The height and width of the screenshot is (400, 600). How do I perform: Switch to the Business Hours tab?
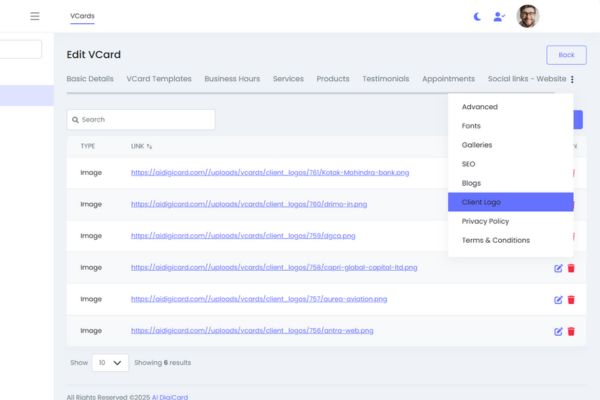(232, 79)
